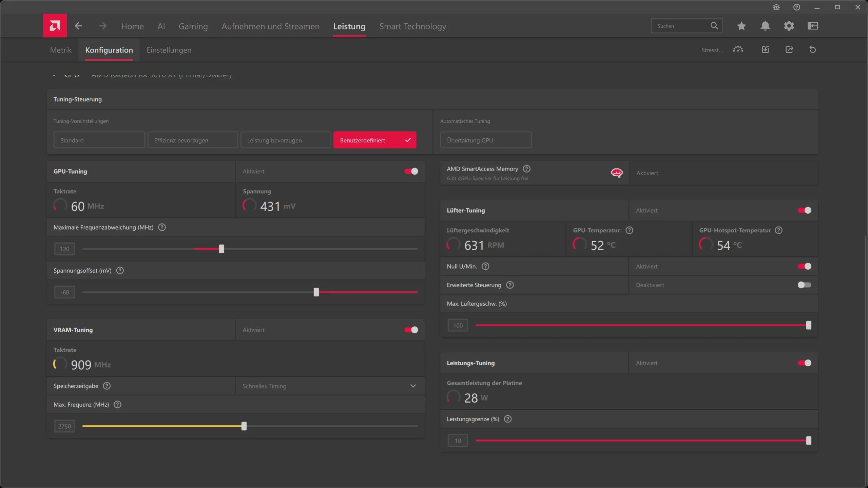Screen dimensions: 868x488
Task: Click the voltage offset value box -60
Action: [x=64, y=292]
